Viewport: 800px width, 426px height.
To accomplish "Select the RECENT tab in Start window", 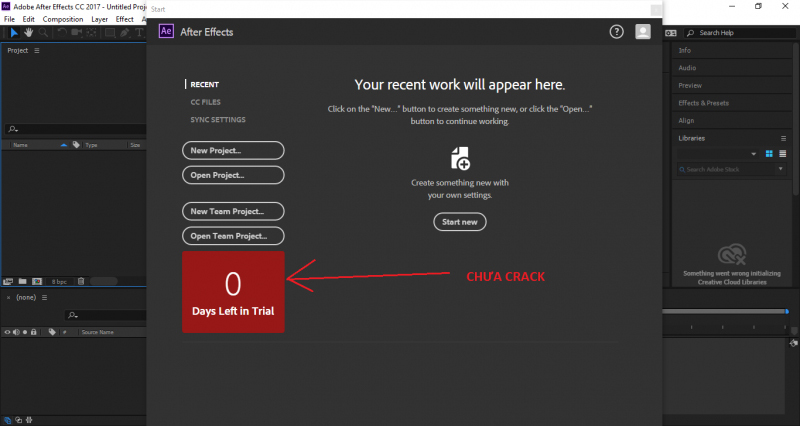I will pos(205,85).
